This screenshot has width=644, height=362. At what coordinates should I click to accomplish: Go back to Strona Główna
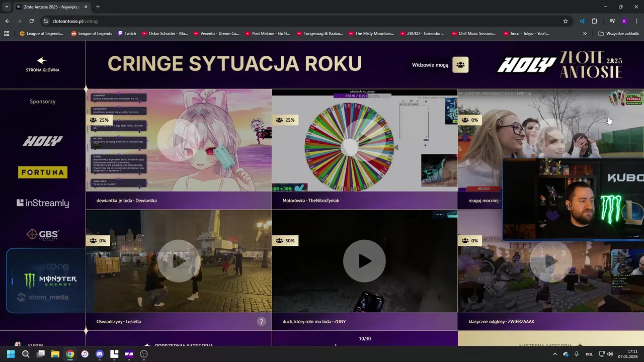(x=42, y=64)
